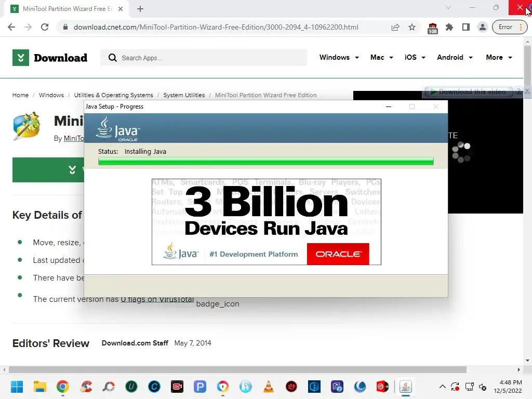The image size is (532, 399).
Task: Toggle the Chrome side panel icon
Action: click(466, 27)
